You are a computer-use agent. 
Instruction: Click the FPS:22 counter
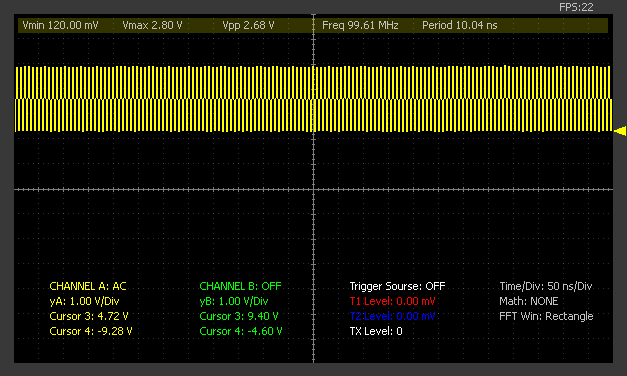coord(576,7)
